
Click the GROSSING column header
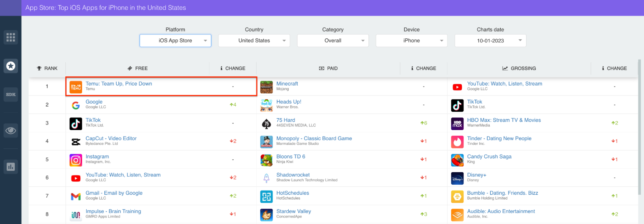coord(519,68)
